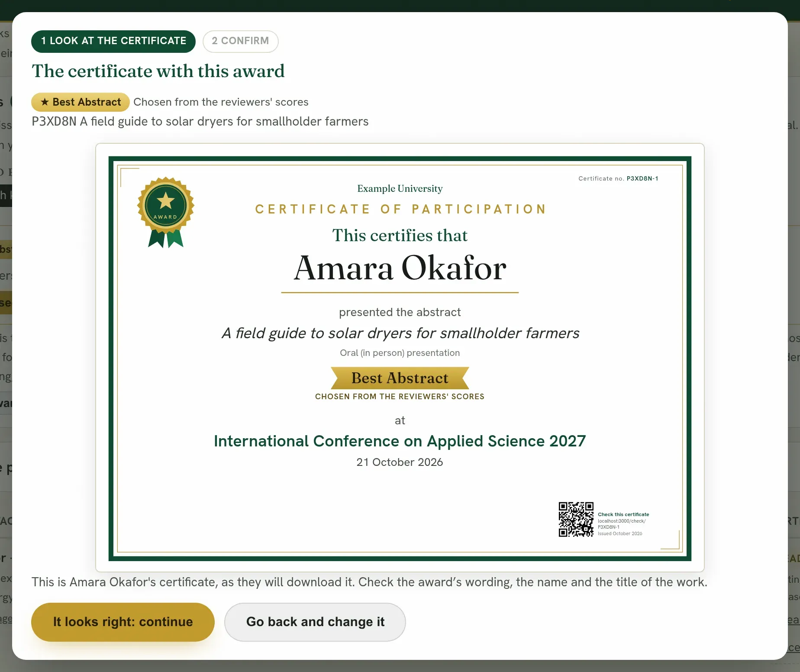Screen dimensions: 800x672
Task: Click 'This certifies that' line
Action: pyautogui.click(x=400, y=236)
